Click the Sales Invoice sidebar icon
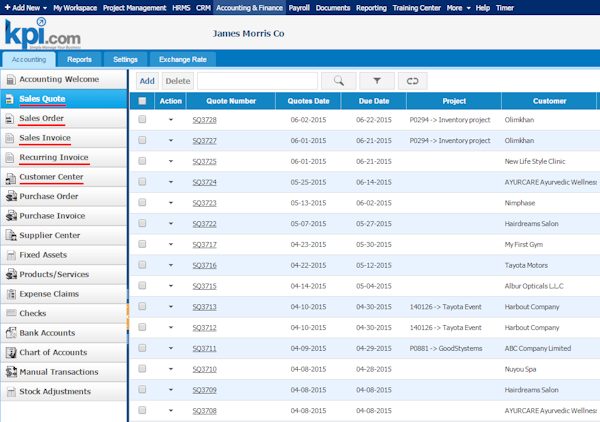Screen dimensions: 600x422 click(10, 138)
